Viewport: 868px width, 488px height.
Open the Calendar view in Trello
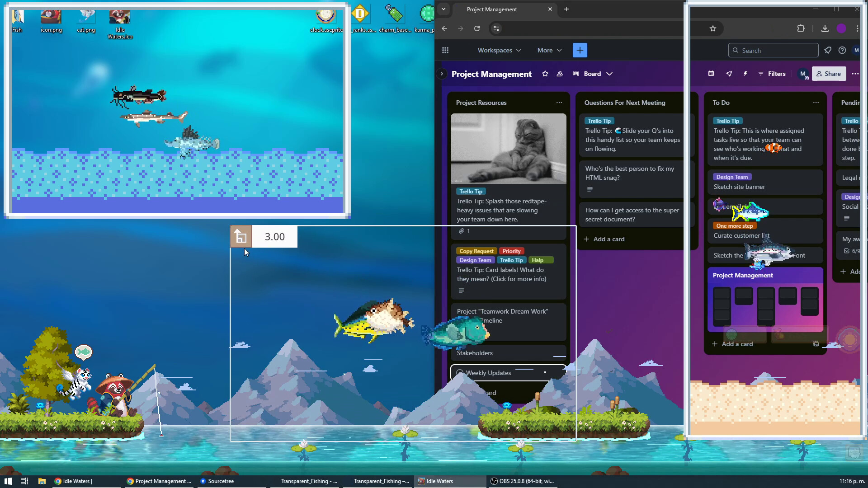click(711, 73)
